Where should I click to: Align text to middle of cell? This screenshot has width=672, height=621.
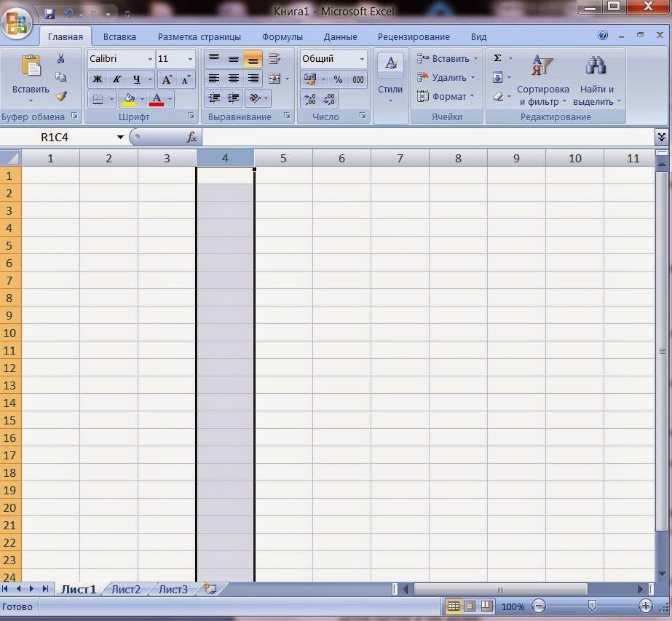click(234, 59)
